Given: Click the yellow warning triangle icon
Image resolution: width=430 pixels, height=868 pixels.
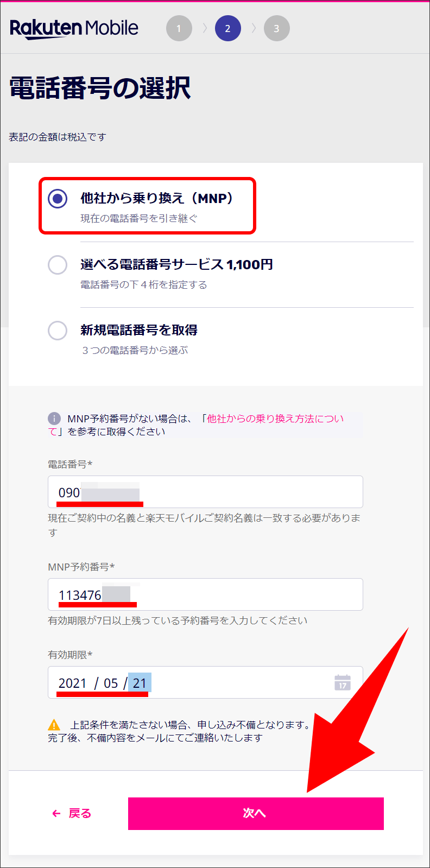Looking at the screenshot, I should point(54,725).
